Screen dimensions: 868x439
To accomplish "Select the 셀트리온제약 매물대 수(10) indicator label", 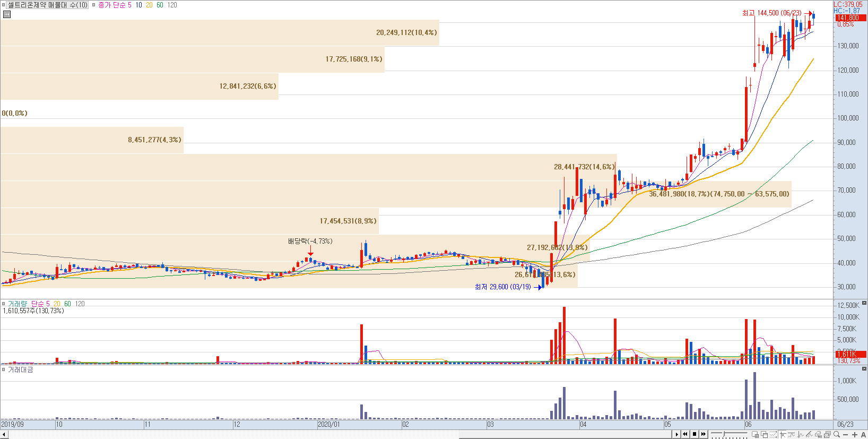I will pyautogui.click(x=48, y=5).
